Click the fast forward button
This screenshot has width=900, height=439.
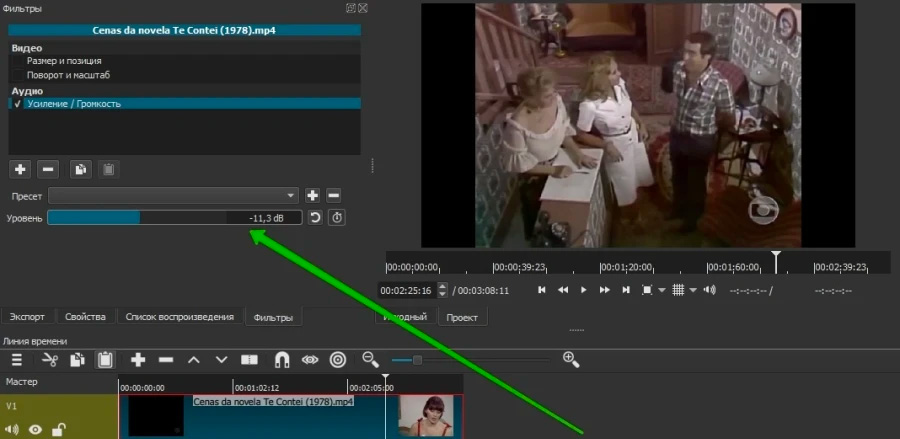pos(604,290)
